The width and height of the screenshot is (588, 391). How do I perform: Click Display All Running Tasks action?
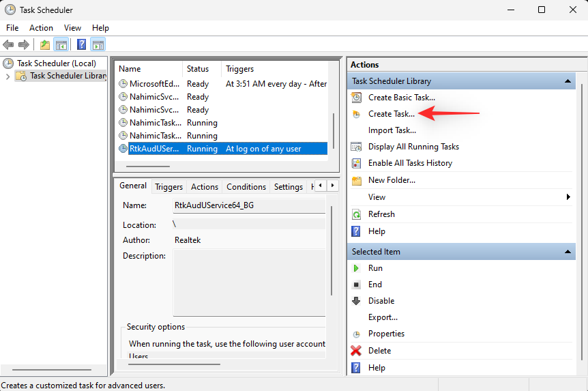click(413, 147)
